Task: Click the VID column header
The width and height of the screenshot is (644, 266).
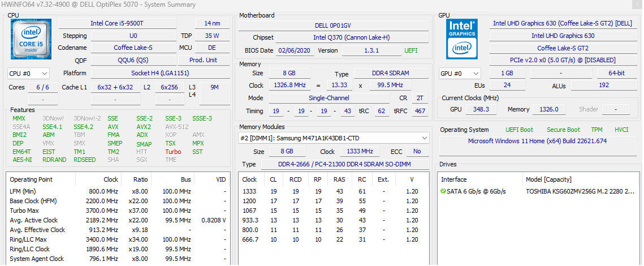Action: [x=221, y=179]
